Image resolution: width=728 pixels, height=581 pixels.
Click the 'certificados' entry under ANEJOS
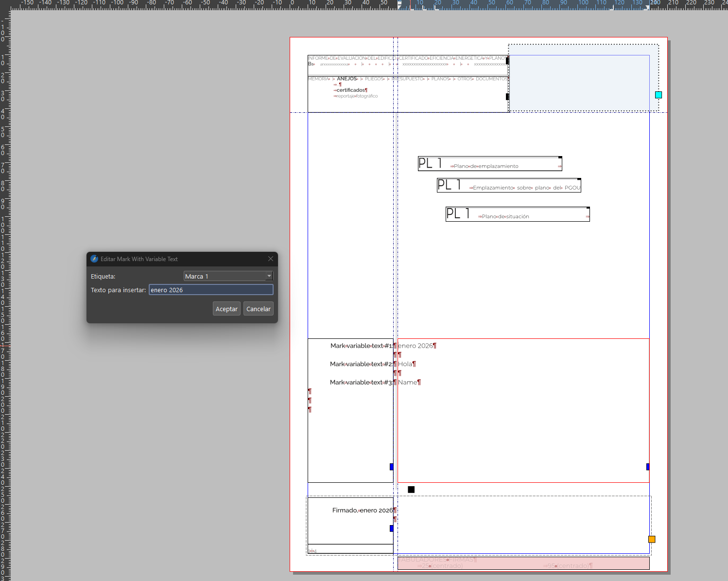pyautogui.click(x=351, y=90)
